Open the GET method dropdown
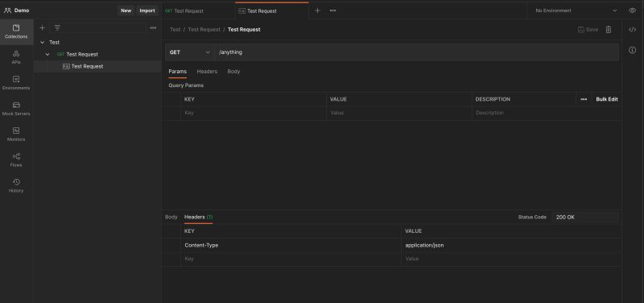644x303 pixels. point(190,52)
